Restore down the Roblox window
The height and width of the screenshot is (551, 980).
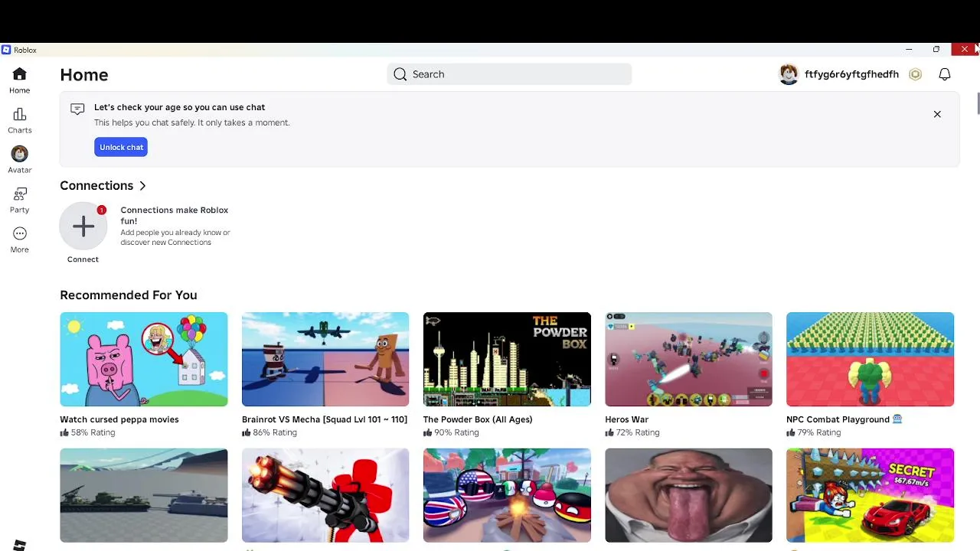[936, 50]
